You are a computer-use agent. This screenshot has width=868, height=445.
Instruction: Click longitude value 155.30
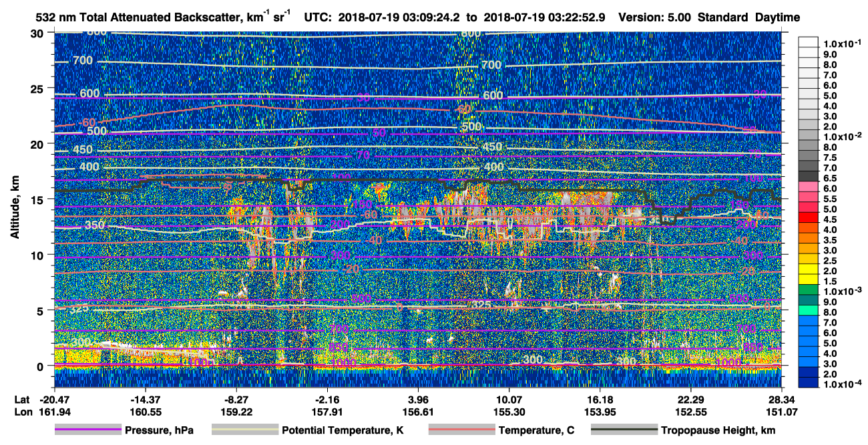[x=509, y=412]
